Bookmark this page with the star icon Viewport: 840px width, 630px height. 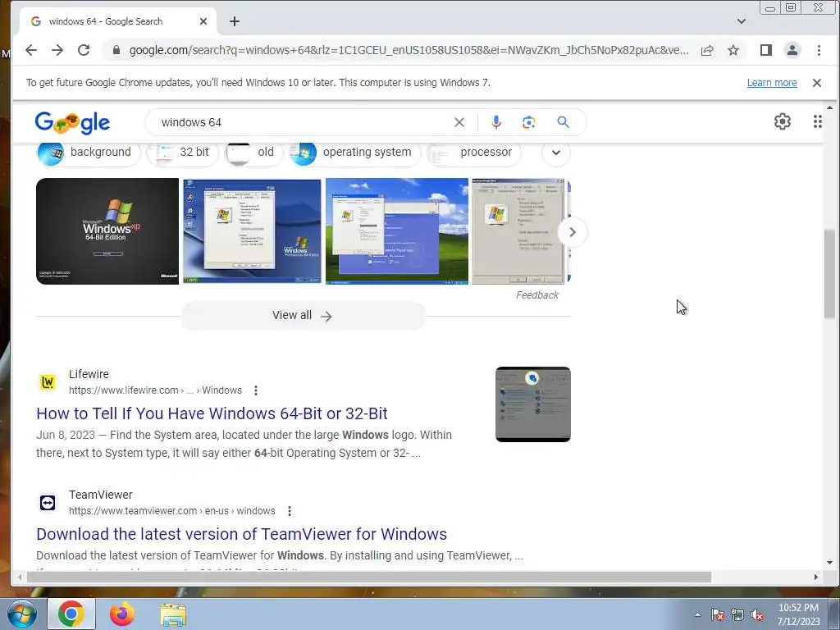[733, 50]
